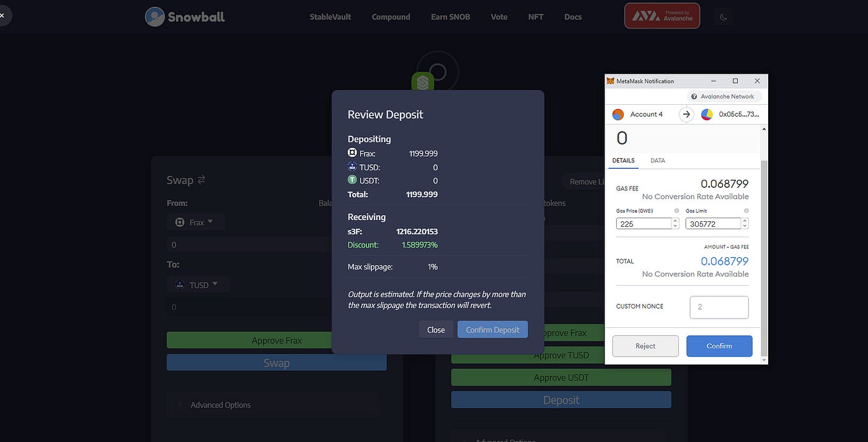Click the Snowball logo icon
Image resolution: width=868 pixels, height=442 pixels.
click(x=154, y=17)
